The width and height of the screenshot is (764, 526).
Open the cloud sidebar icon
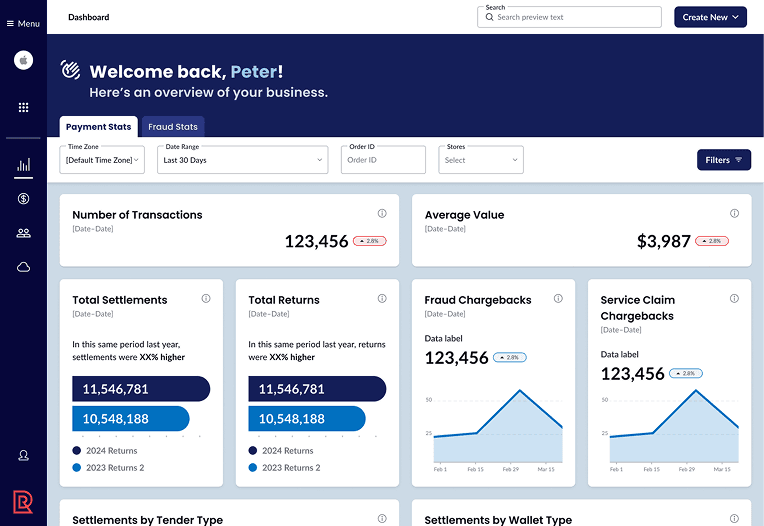point(23,267)
